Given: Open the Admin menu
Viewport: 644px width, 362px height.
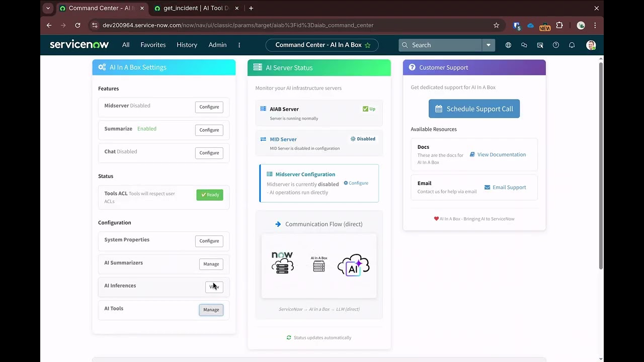Looking at the screenshot, I should [x=217, y=45].
